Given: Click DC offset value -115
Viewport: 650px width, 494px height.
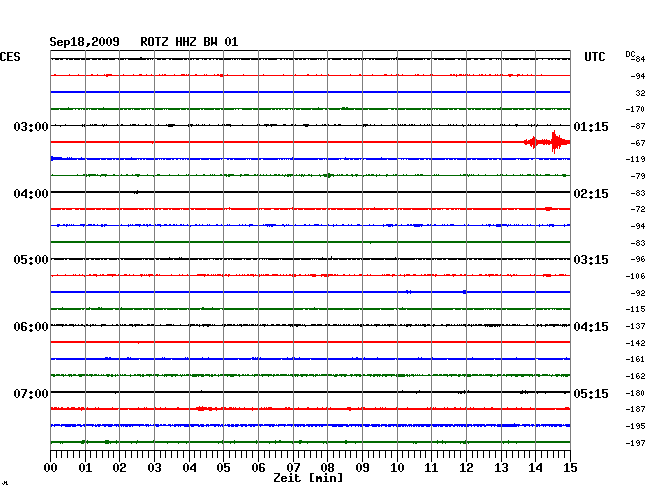Looking at the screenshot, I should click(x=635, y=309).
